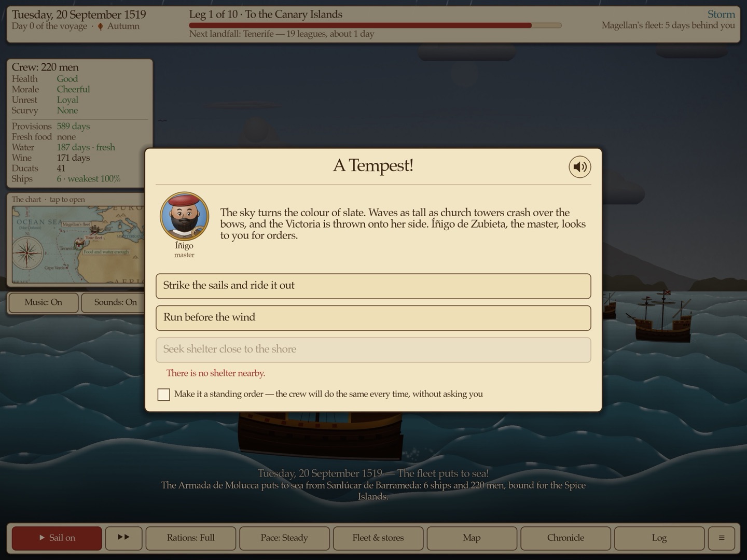Click the Provisions 589 days value

[73, 127]
